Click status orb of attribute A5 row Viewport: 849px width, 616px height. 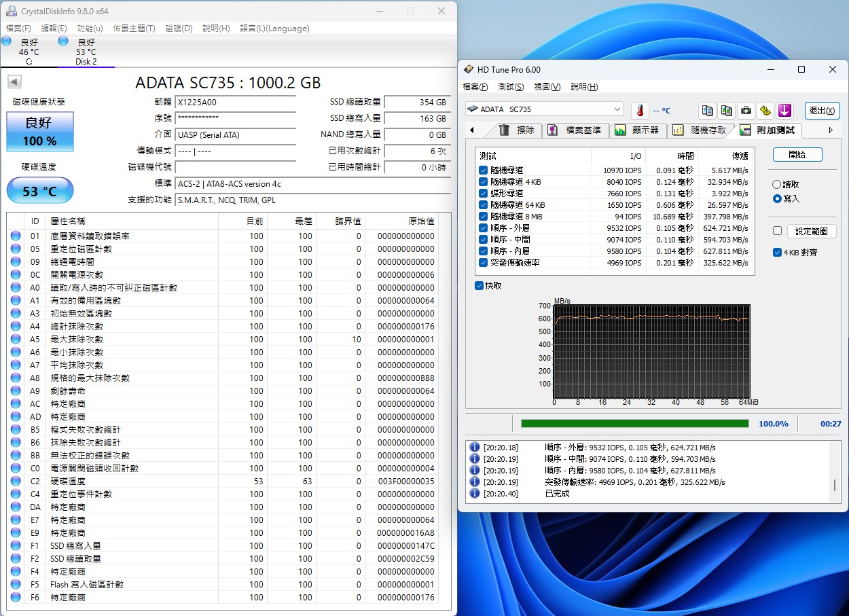[16, 340]
